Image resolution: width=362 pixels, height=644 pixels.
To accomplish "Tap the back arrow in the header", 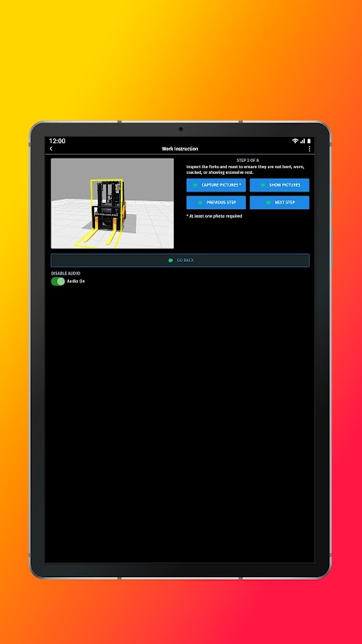I will [x=51, y=149].
